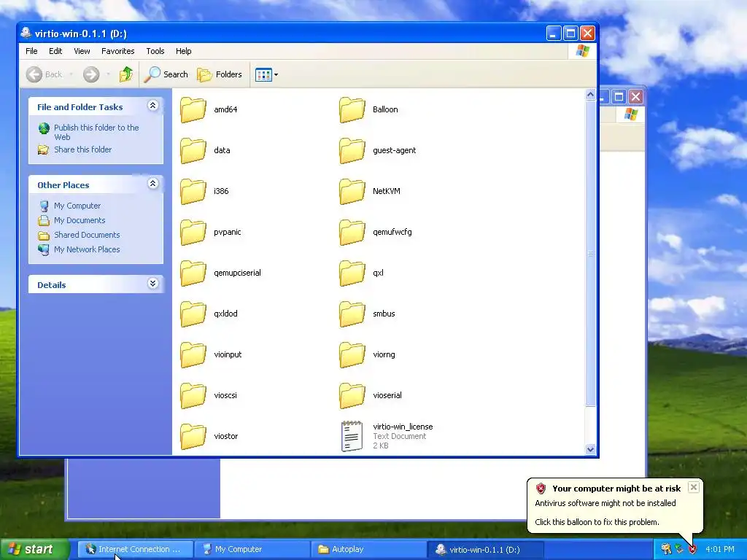Select the NetKVM folder icon
Image resolution: width=747 pixels, height=560 pixels.
[x=352, y=192]
